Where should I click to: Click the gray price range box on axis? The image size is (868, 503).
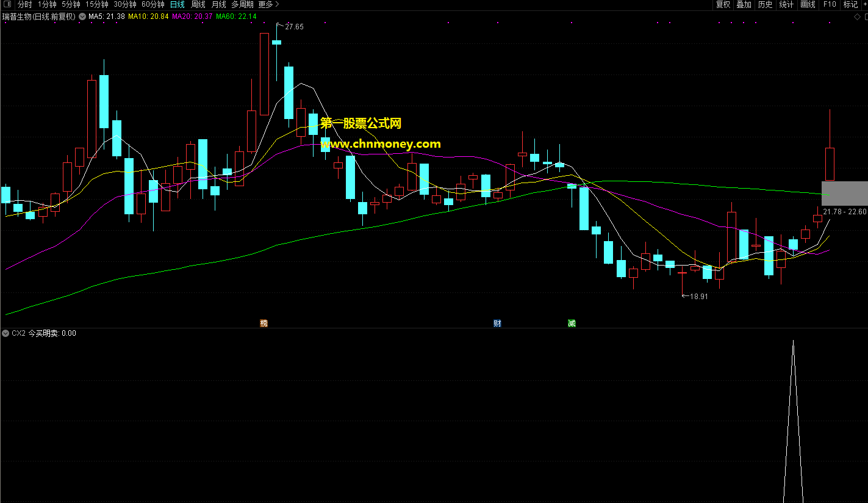tap(844, 194)
